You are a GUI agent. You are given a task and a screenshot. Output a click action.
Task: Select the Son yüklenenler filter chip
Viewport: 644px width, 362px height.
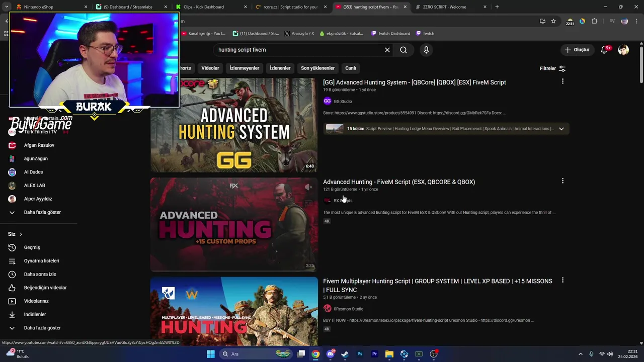[x=317, y=68]
